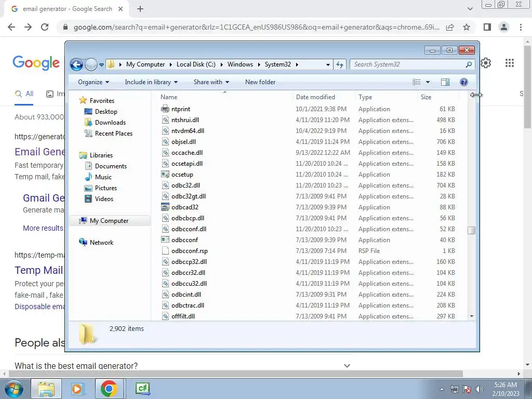Click the Search System32 magnifier icon
532x399 pixels.
[x=469, y=64]
